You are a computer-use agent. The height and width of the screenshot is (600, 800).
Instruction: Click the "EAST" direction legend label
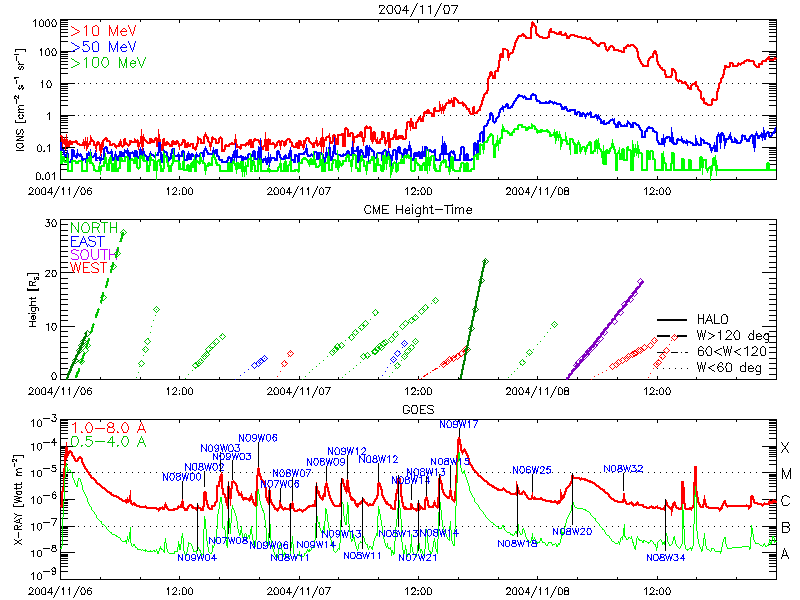pos(87,241)
